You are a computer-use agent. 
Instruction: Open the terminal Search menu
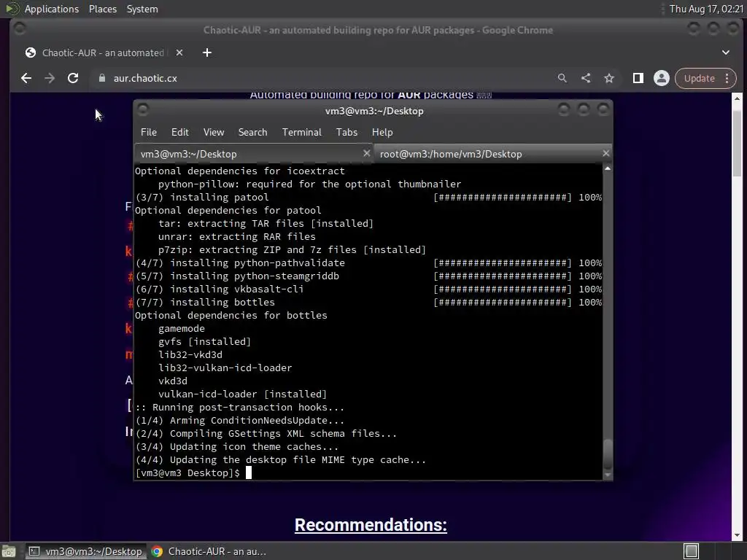pyautogui.click(x=252, y=132)
